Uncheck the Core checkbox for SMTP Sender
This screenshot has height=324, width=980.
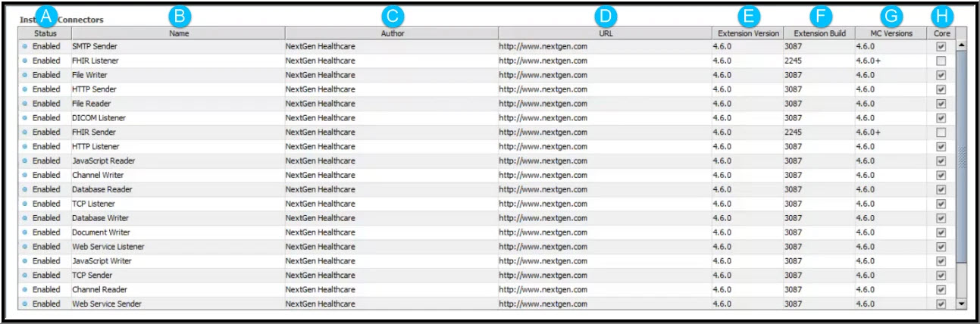[x=941, y=46]
